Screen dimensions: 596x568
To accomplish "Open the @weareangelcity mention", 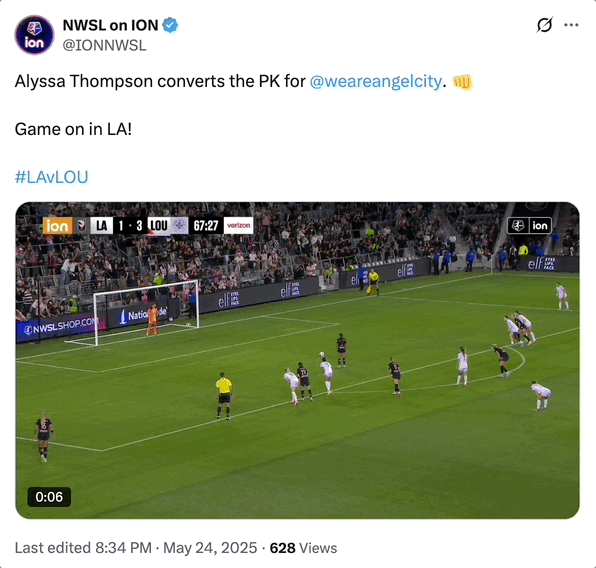I will click(376, 81).
